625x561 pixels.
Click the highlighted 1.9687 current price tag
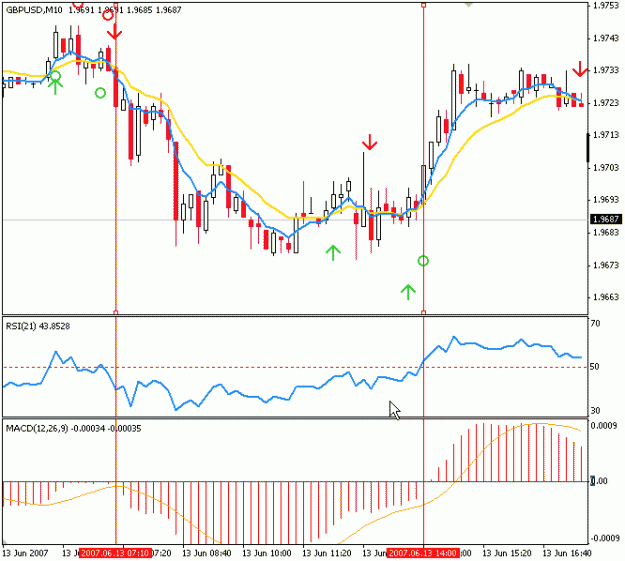pyautogui.click(x=605, y=219)
